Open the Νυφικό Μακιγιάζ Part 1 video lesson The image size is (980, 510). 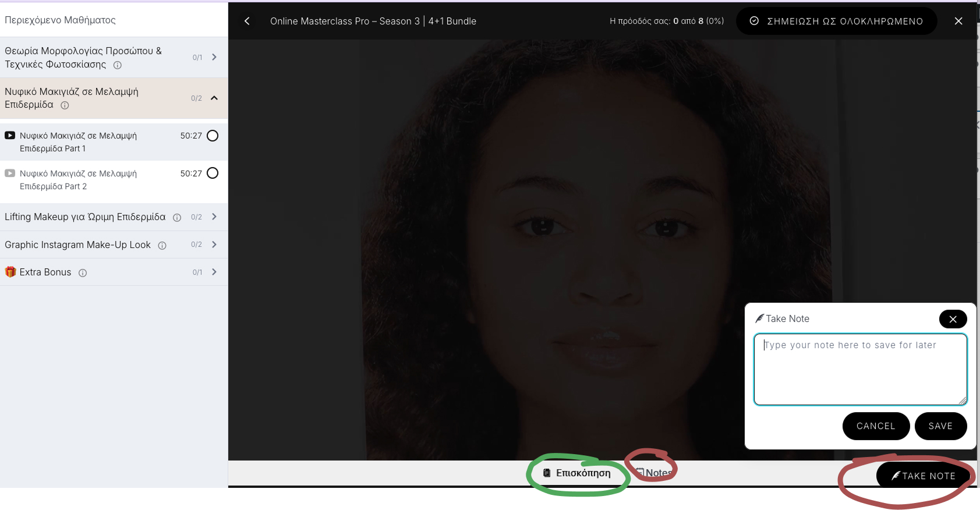coord(114,142)
